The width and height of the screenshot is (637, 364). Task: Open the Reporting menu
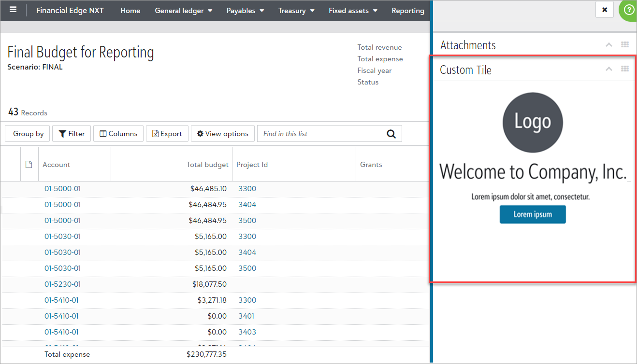click(407, 11)
